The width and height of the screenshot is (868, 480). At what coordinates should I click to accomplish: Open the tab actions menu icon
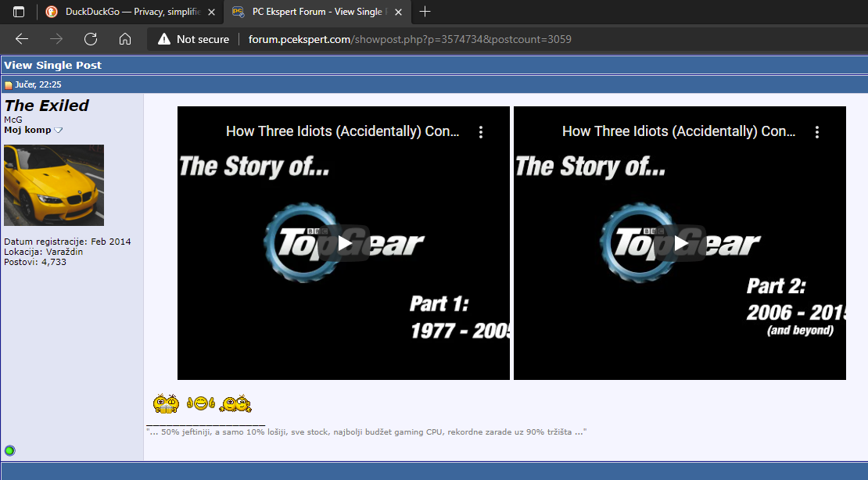click(x=19, y=12)
